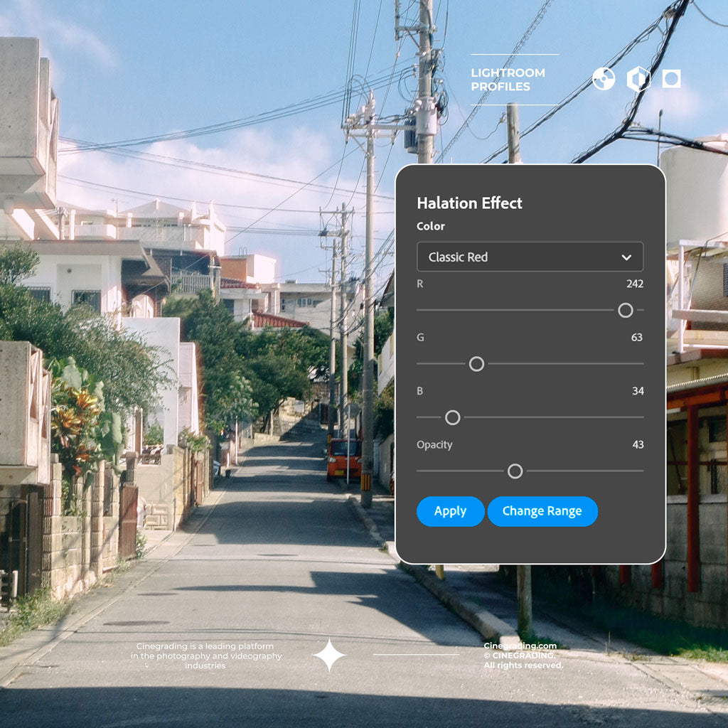Viewport: 728px width, 728px height.
Task: Click the R slider handle
Action: 626,310
